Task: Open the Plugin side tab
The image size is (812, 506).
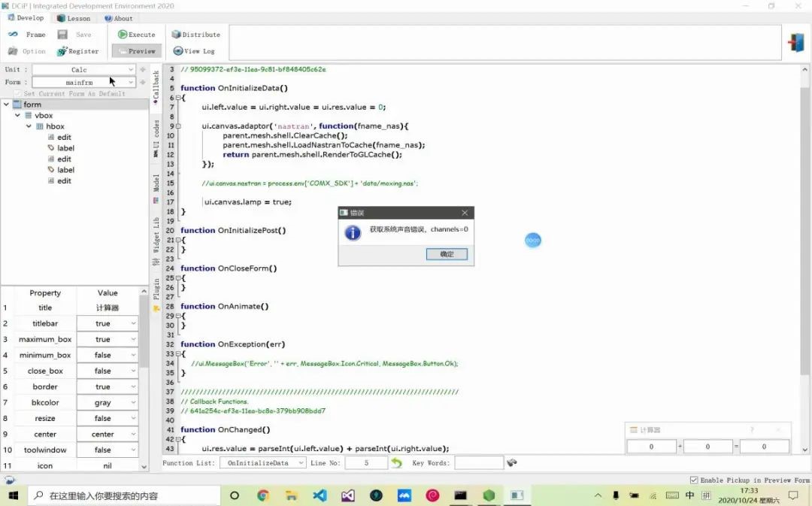Action: pyautogui.click(x=156, y=295)
